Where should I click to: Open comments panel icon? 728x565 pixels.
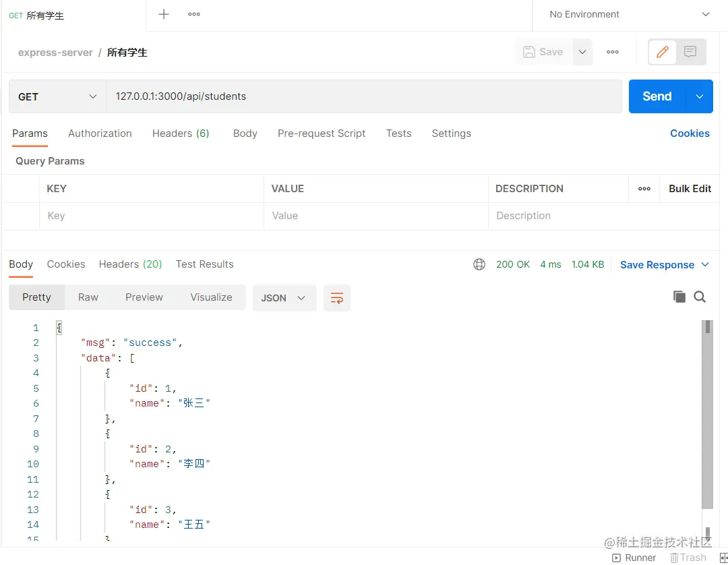pos(690,51)
